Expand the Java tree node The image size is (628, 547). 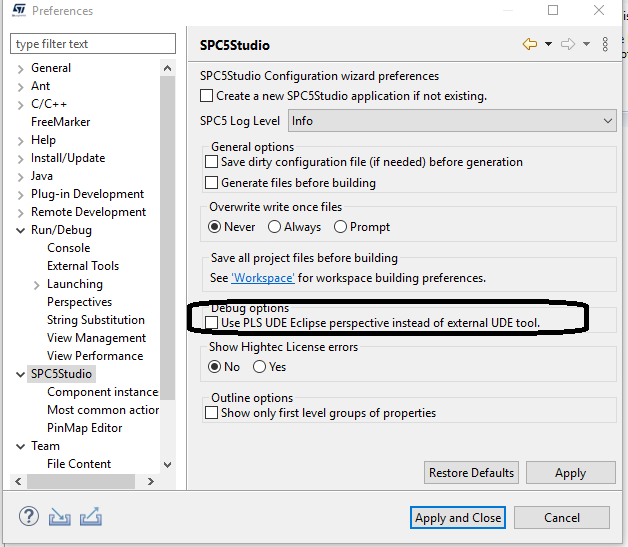(x=20, y=177)
